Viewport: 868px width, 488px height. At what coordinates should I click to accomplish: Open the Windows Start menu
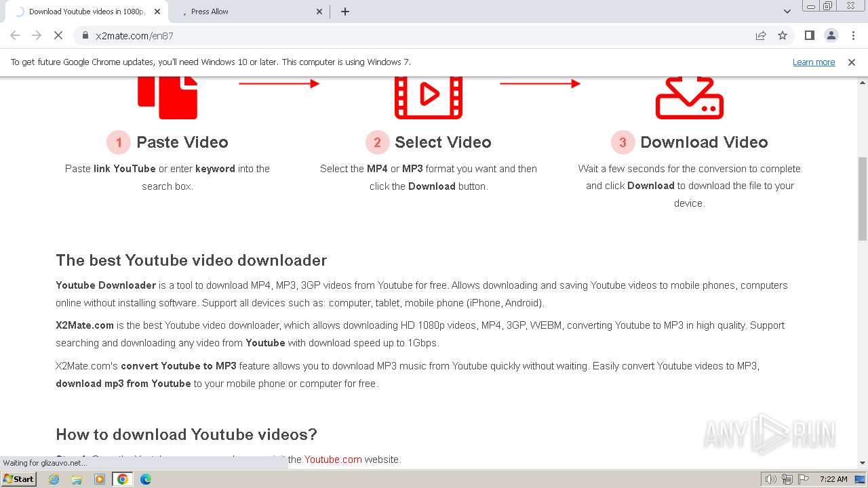(x=19, y=479)
